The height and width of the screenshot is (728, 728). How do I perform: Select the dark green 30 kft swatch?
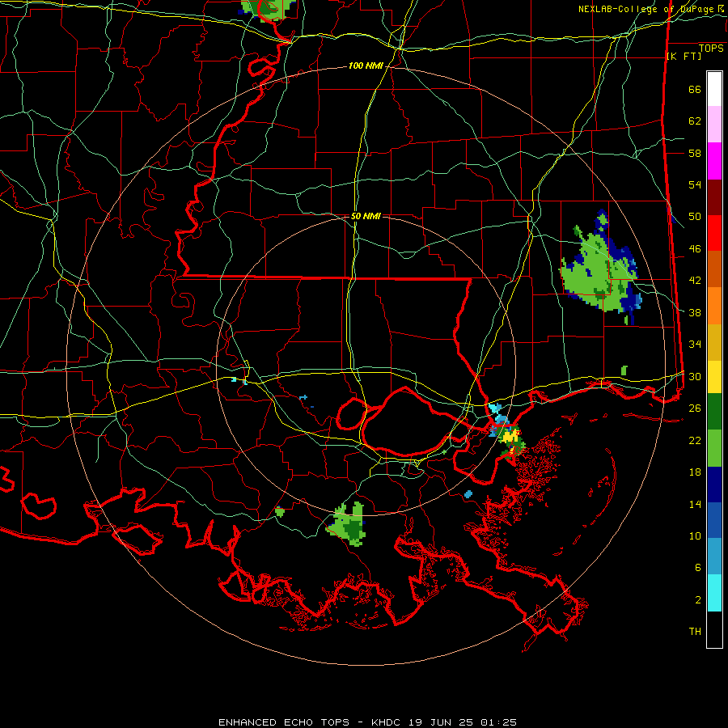[x=714, y=412]
